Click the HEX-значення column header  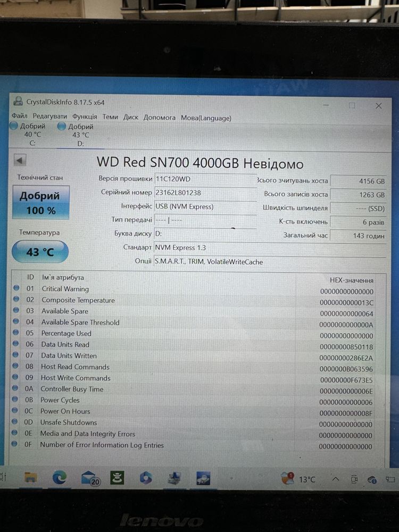coord(352,280)
